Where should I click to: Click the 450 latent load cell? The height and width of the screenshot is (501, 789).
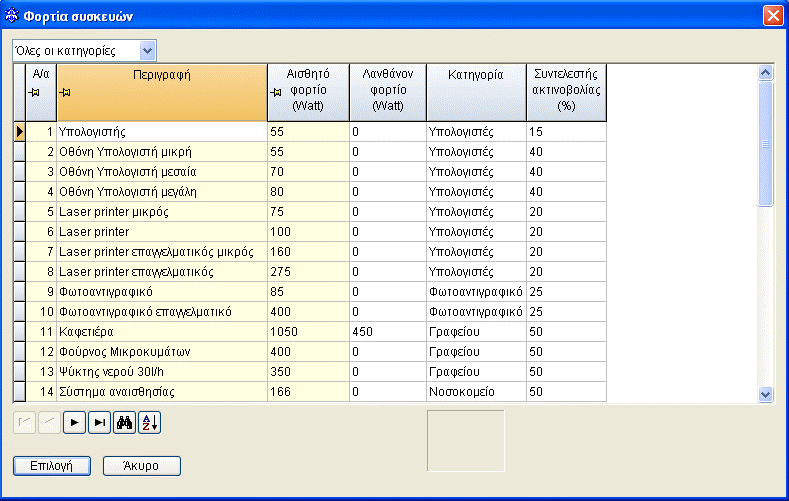click(388, 332)
